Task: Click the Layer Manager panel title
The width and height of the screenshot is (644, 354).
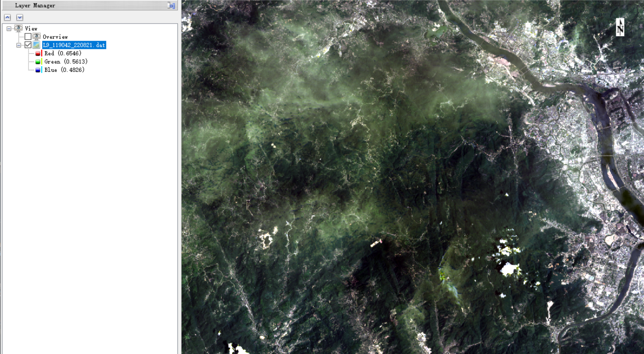Action: [35, 5]
